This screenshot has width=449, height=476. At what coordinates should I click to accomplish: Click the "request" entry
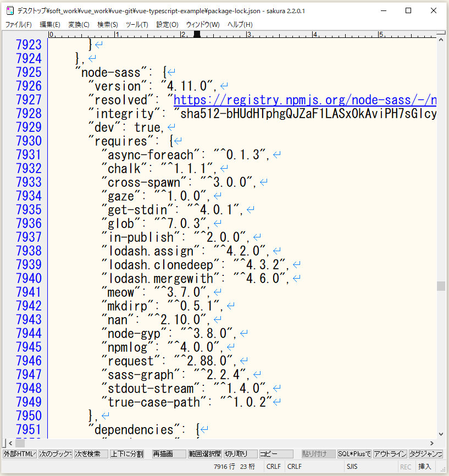coord(169,361)
